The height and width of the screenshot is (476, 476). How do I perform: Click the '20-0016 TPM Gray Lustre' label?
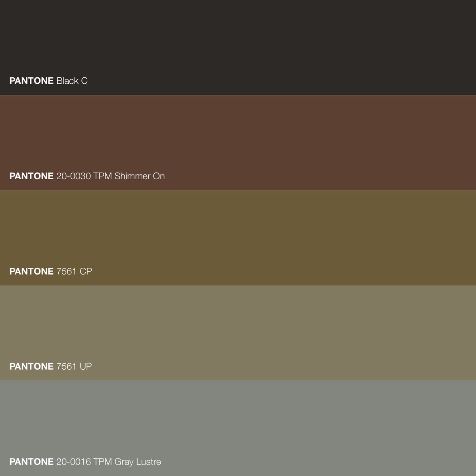coord(109,462)
